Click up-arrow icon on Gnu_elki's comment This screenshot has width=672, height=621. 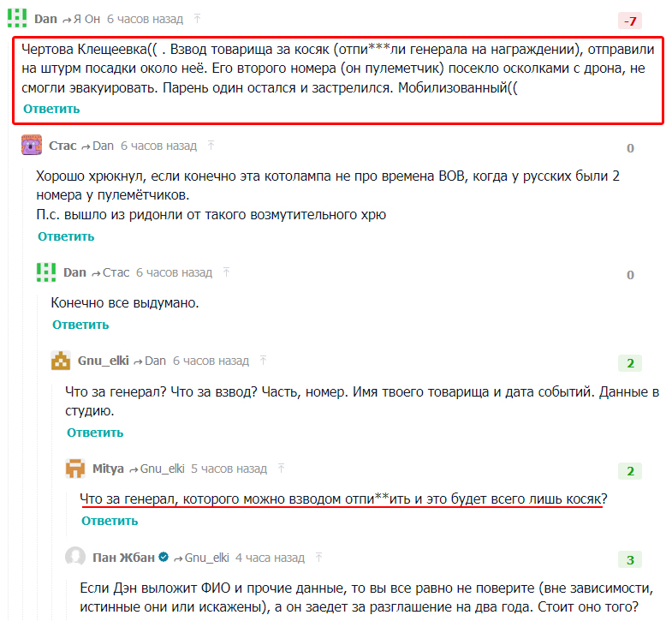263,361
